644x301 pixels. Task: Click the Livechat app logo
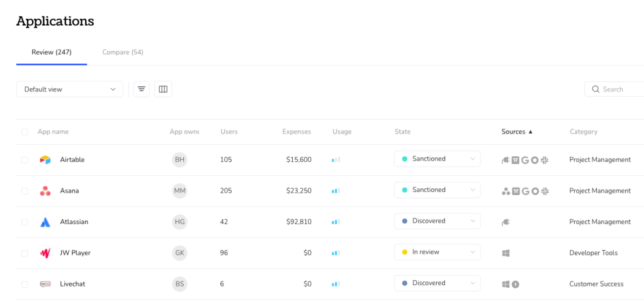(x=45, y=284)
